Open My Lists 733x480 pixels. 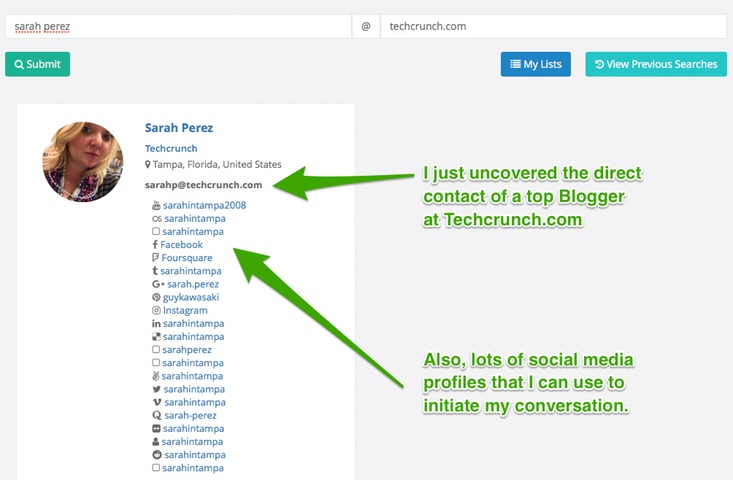tap(536, 64)
